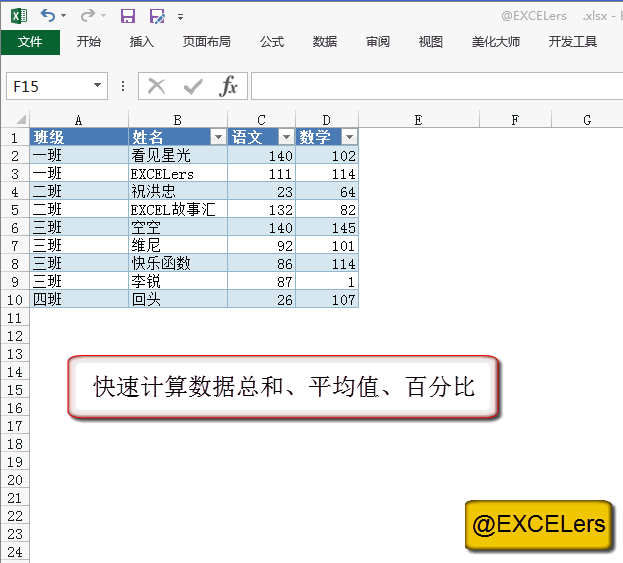The width and height of the screenshot is (623, 563).
Task: Switch to the 开发工具 ribbon tab
Action: [x=573, y=42]
